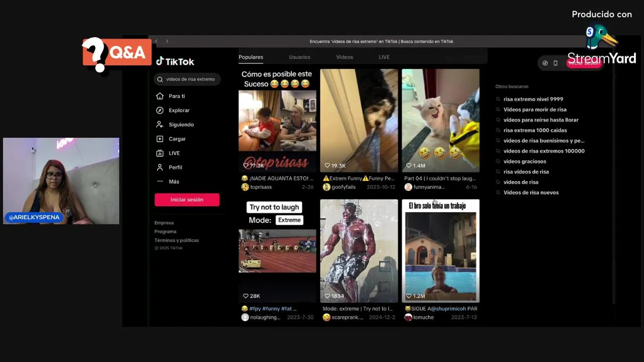This screenshot has width=644, height=362.
Task: Click suggestion 'videos graciosos'
Action: (x=525, y=161)
